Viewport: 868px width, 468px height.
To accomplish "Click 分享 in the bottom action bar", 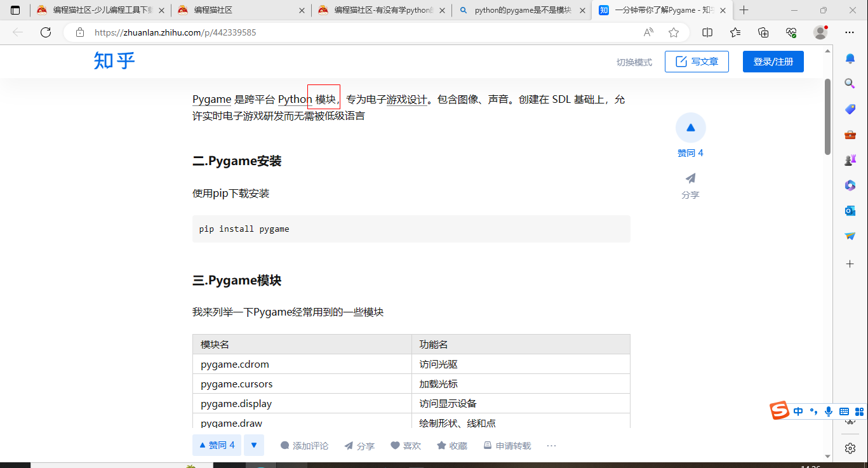I will point(359,446).
